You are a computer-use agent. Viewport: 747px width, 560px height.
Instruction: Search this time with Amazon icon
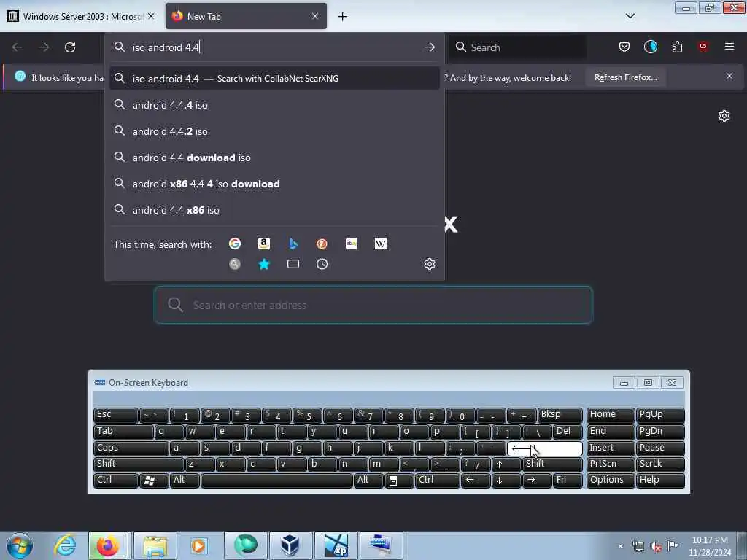pos(264,244)
